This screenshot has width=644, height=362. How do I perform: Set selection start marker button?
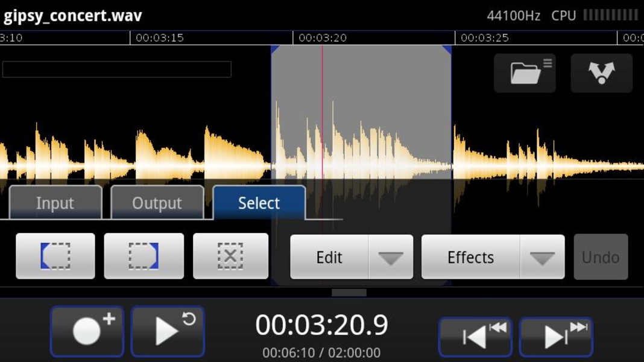(55, 256)
